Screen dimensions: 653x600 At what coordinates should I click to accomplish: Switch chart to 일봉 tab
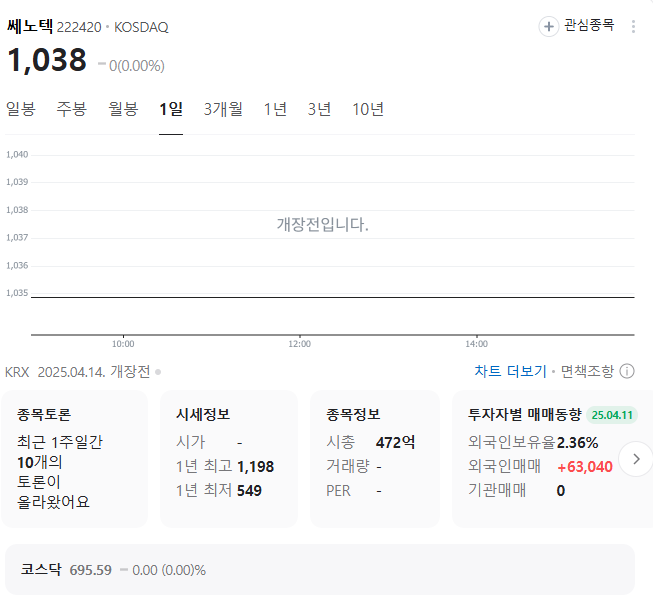coord(21,109)
